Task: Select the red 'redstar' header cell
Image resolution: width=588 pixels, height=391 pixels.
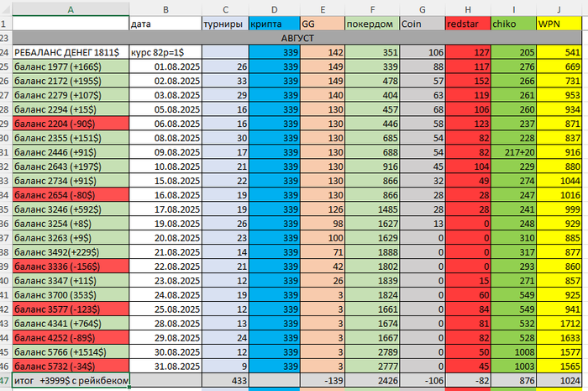Action: [468, 24]
